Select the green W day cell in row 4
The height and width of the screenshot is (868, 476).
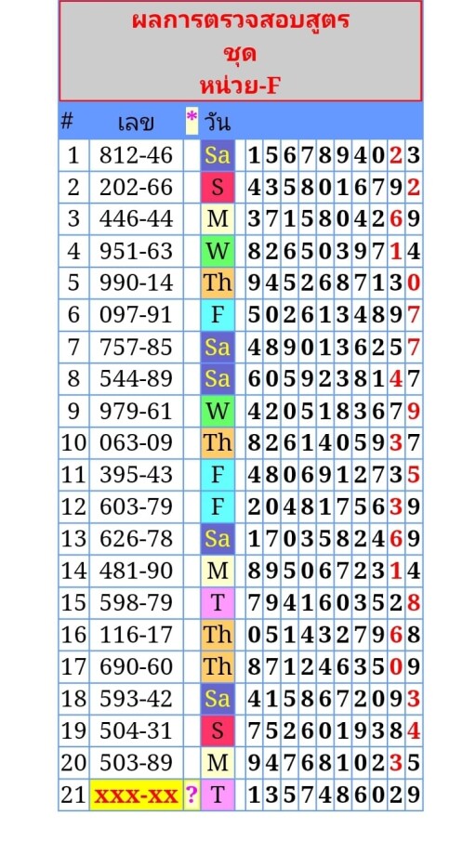217,251
